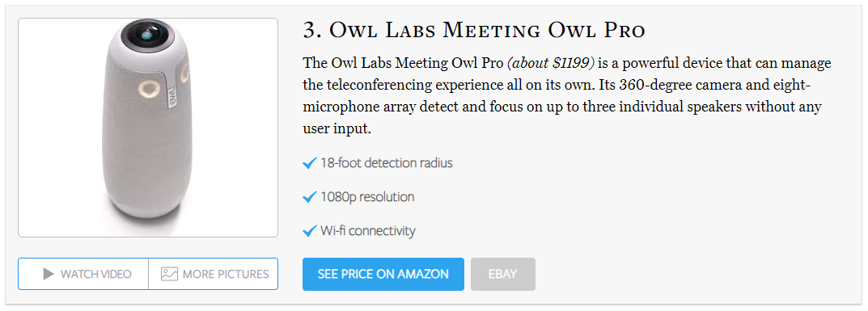Open the Watch Video button

point(83,274)
